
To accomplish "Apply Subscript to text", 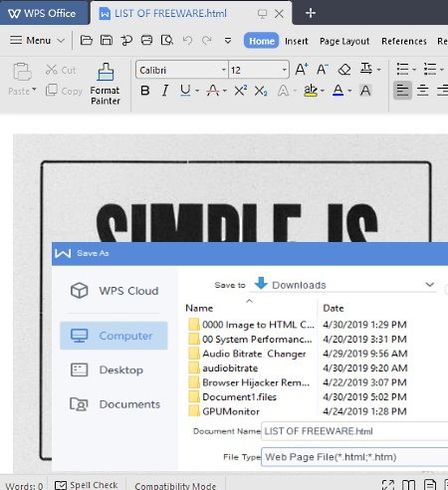I will pos(261,91).
